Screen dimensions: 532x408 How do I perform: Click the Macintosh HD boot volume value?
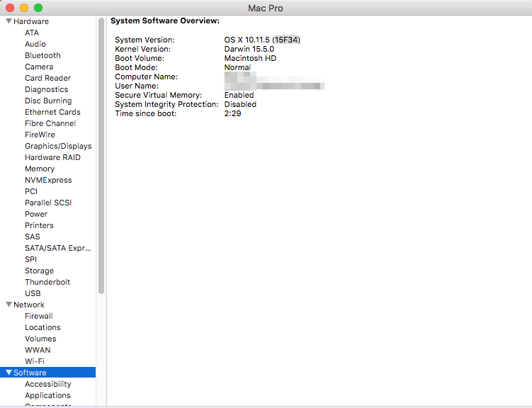(250, 58)
